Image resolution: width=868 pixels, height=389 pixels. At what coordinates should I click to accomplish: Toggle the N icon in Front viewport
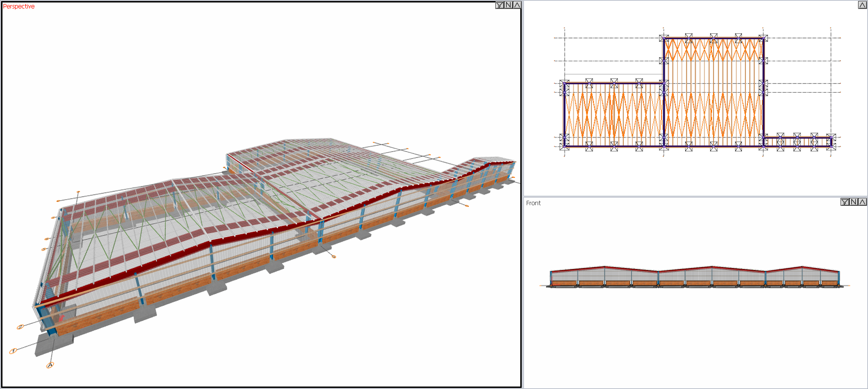[854, 202]
